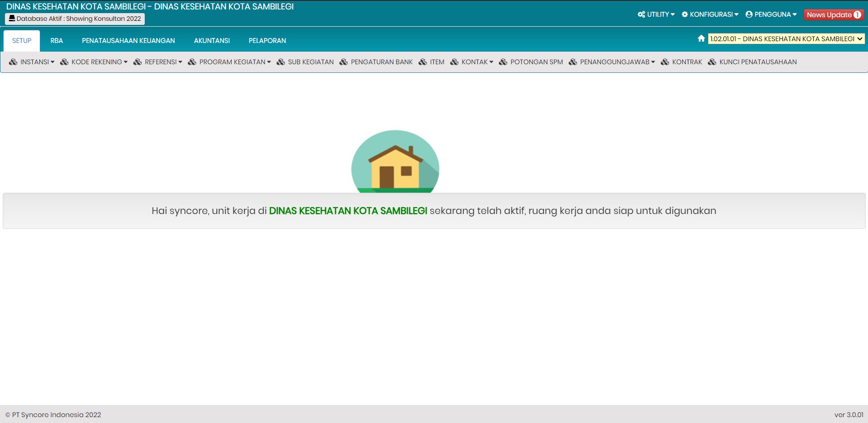Viewport: 868px width, 423px height.
Task: Click the News Update notification count badge
Action: tap(857, 14)
